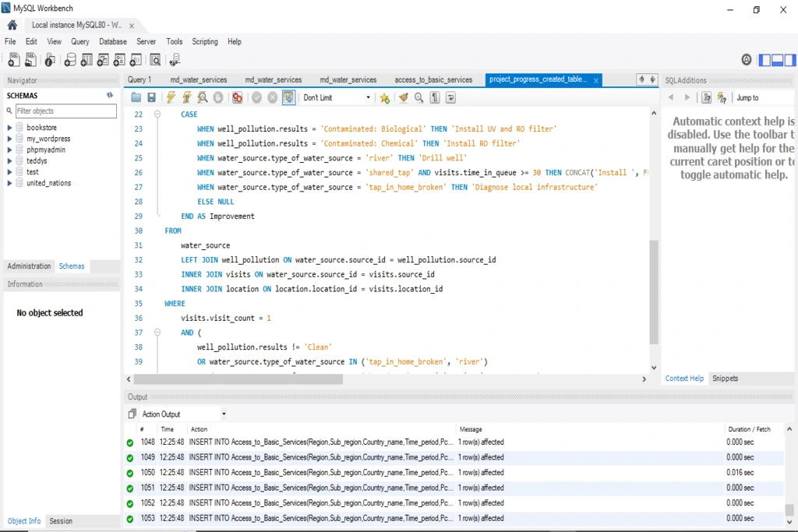The image size is (798, 532).
Task: Create new function icon in main toolbar
Action: pos(136,60)
